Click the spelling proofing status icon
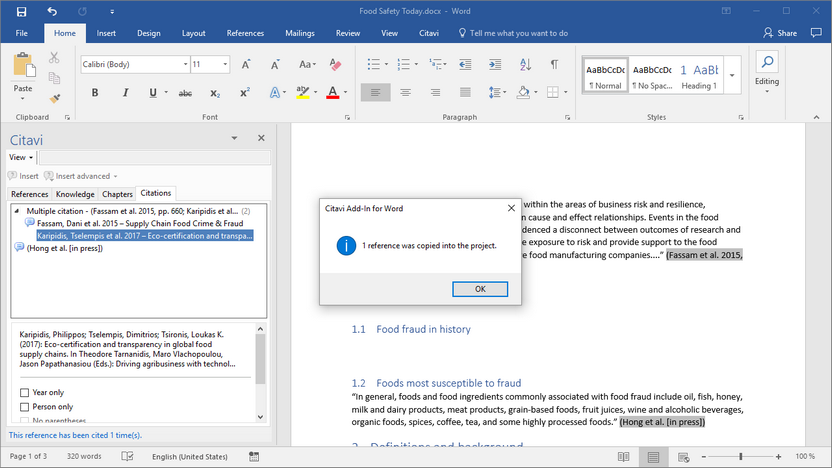The height and width of the screenshot is (468, 832). click(127, 456)
